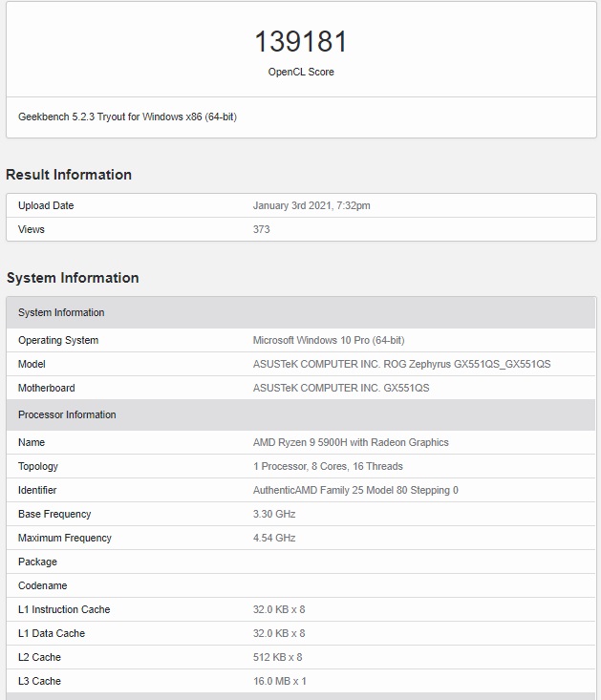601x700 pixels.
Task: Select the Operating System label
Action: tap(58, 340)
